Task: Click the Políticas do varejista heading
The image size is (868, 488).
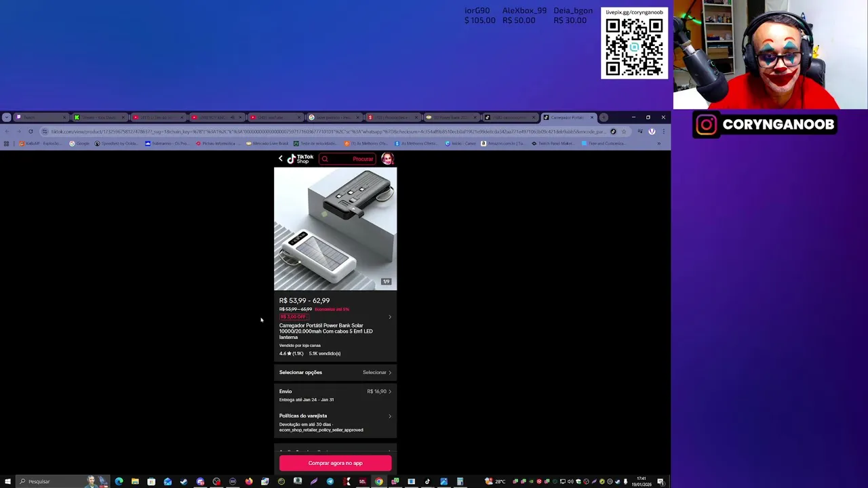Action: point(303,415)
